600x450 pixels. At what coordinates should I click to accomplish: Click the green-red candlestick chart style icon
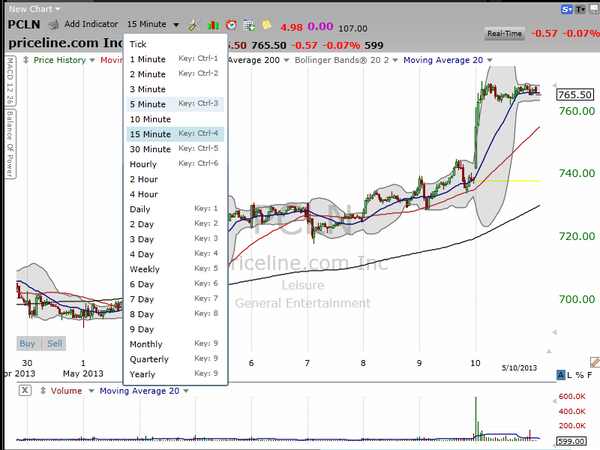(213, 23)
